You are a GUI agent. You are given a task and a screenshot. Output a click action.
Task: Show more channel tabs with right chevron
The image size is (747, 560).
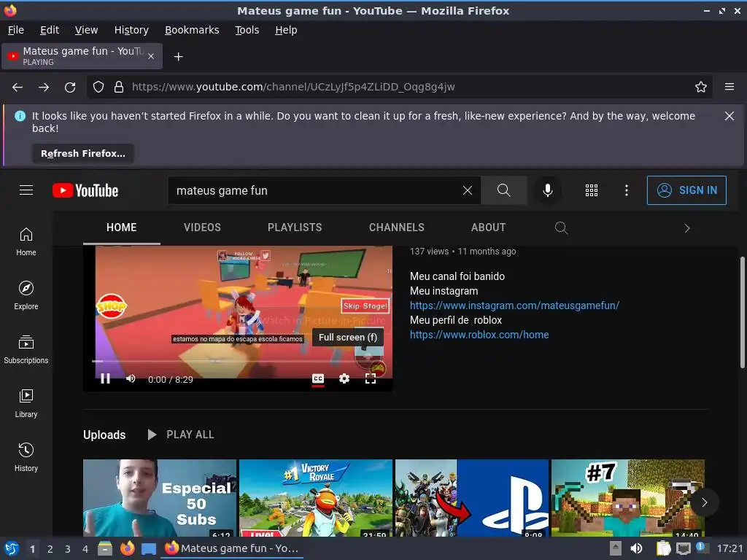[x=687, y=228]
